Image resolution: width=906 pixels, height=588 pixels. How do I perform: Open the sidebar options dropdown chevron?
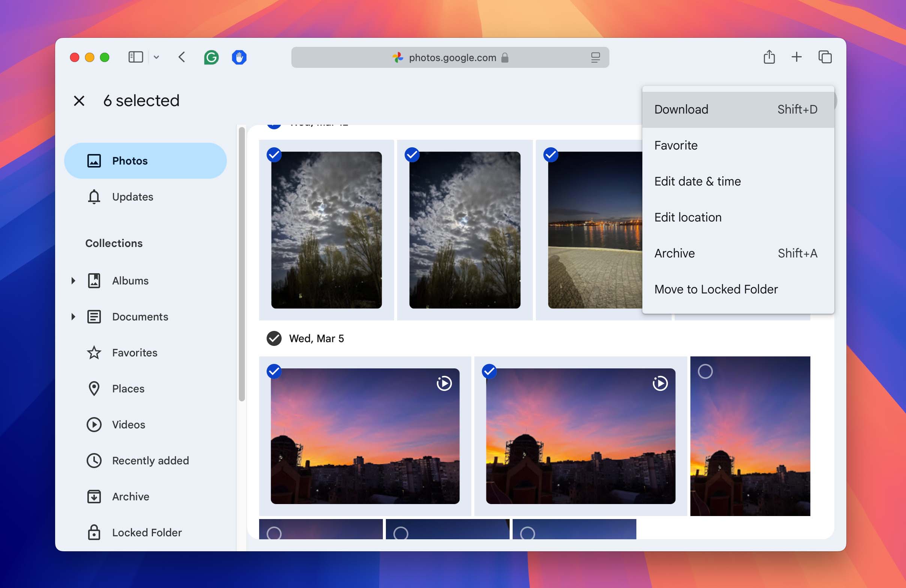(x=156, y=57)
